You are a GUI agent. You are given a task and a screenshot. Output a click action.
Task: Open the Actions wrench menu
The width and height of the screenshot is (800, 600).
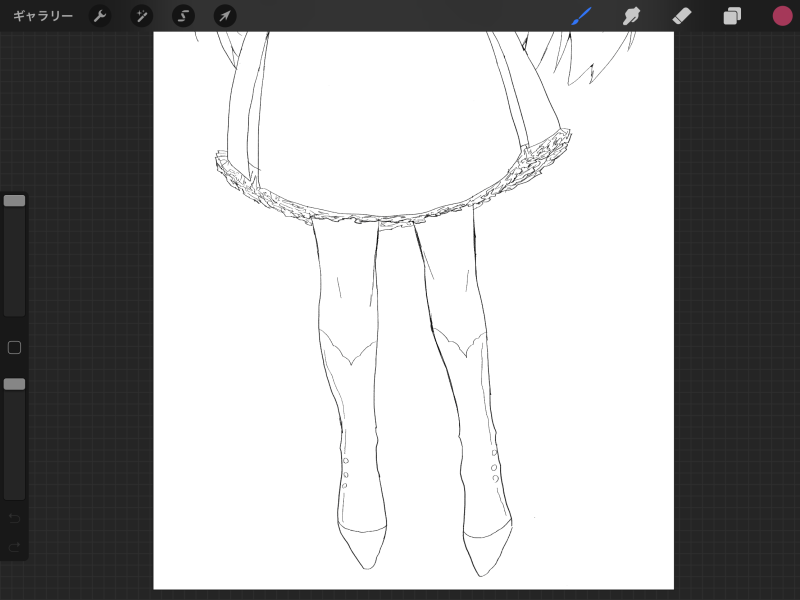(100, 16)
